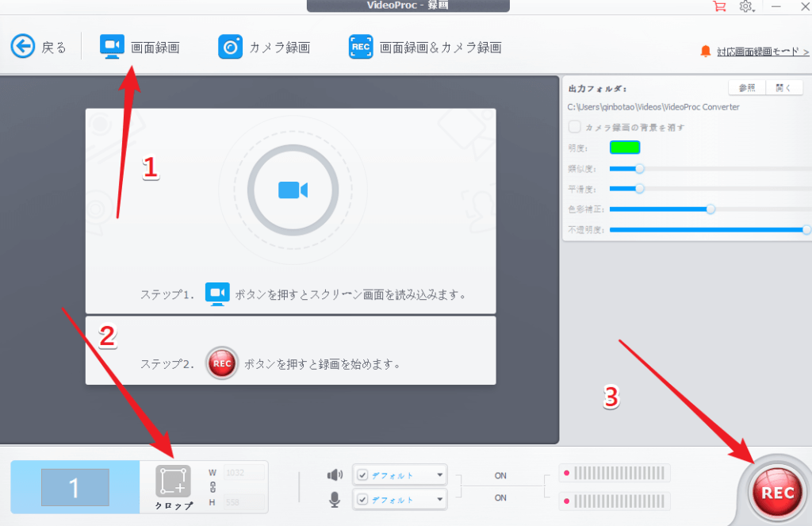Select the monitor 1 display thumbnail
The image size is (812, 526).
pyautogui.click(x=75, y=487)
